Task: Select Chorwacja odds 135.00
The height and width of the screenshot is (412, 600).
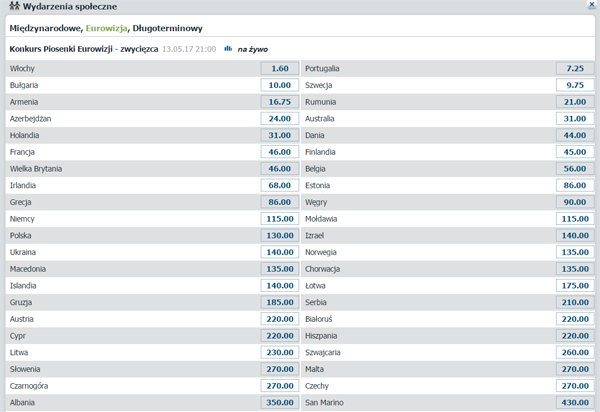Action: [575, 269]
